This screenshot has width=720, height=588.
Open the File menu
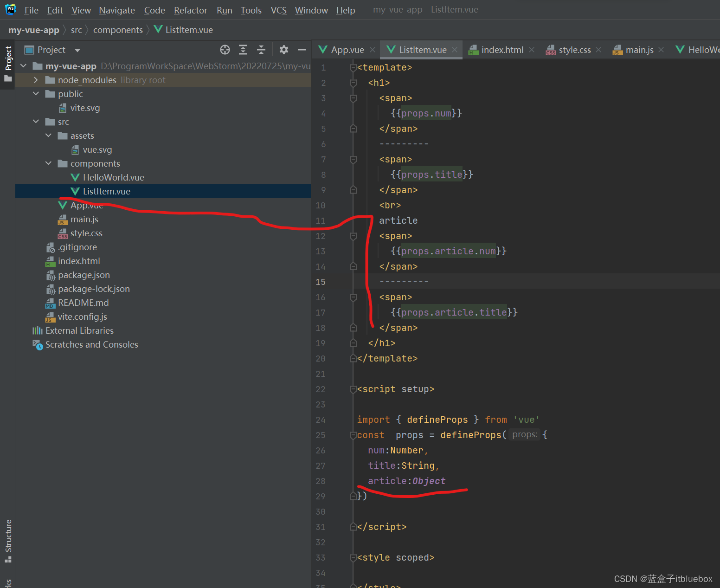pos(31,10)
